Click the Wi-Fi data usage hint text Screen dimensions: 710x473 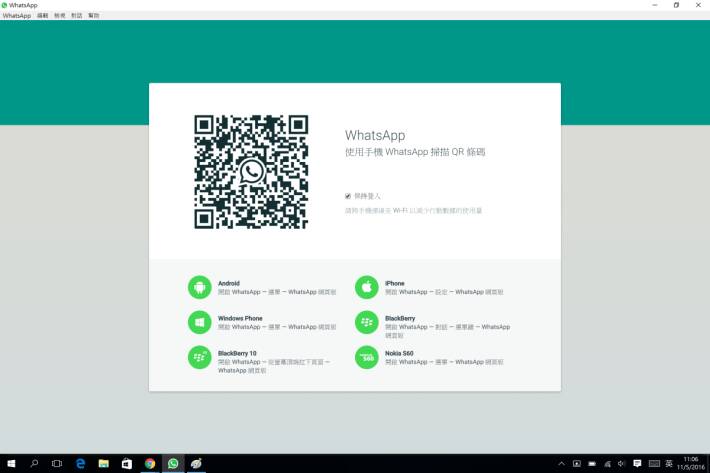pyautogui.click(x=413, y=210)
